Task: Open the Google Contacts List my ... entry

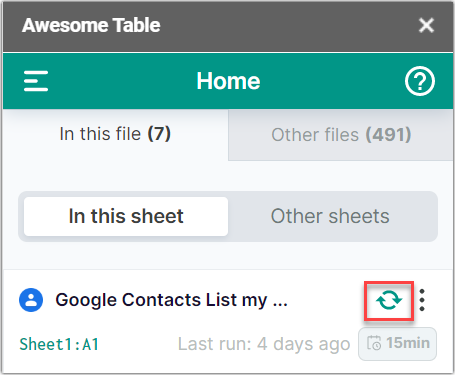Action: (171, 300)
